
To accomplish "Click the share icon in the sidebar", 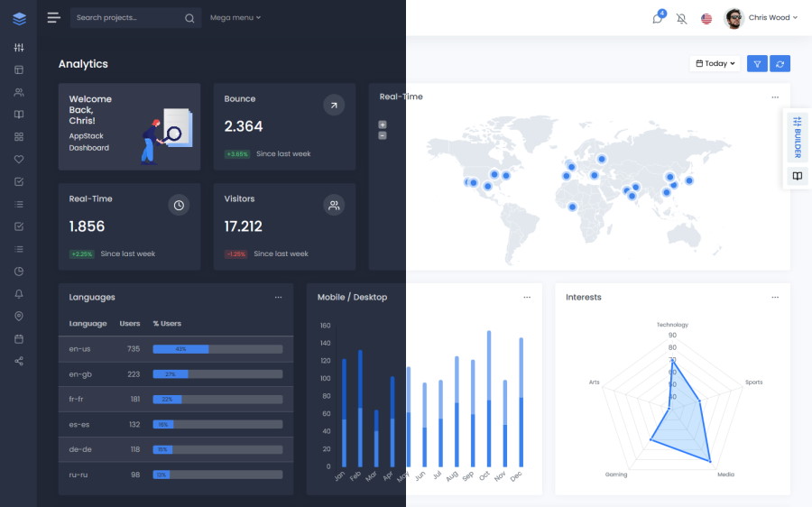I will 19,362.
